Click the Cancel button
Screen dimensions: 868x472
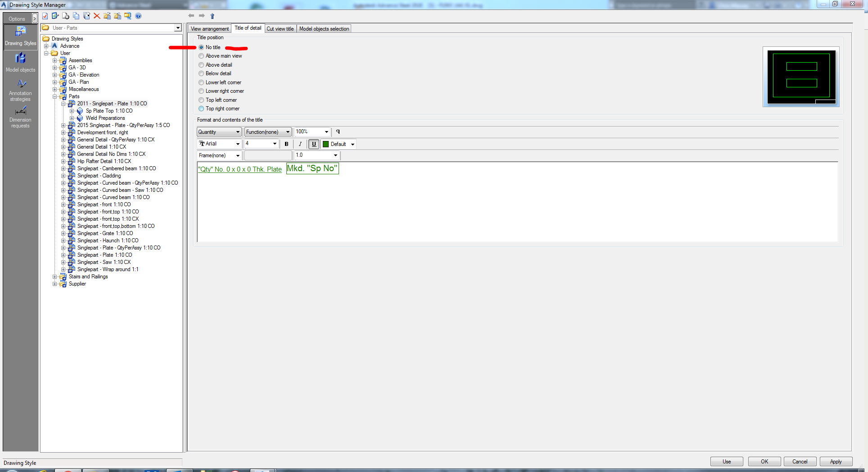click(x=800, y=462)
